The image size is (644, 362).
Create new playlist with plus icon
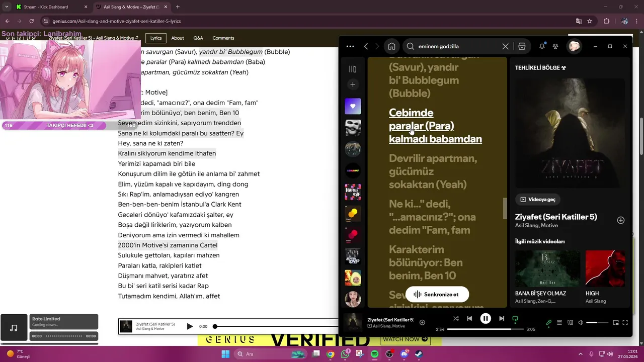[x=353, y=84]
